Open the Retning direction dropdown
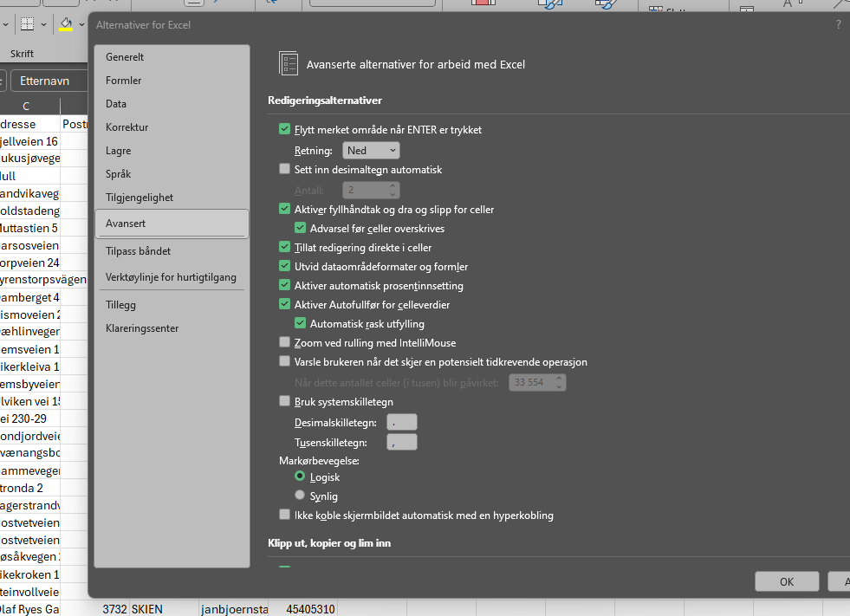This screenshot has width=850, height=616. point(372,150)
